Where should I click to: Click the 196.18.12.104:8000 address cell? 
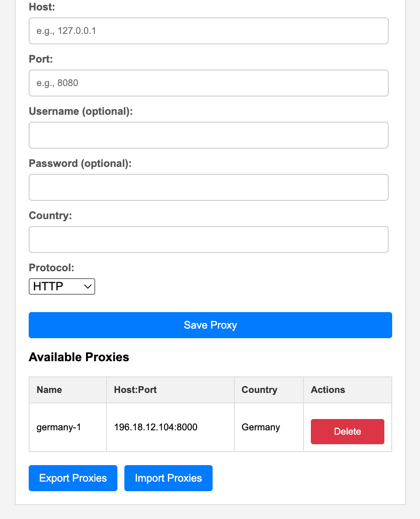click(156, 427)
